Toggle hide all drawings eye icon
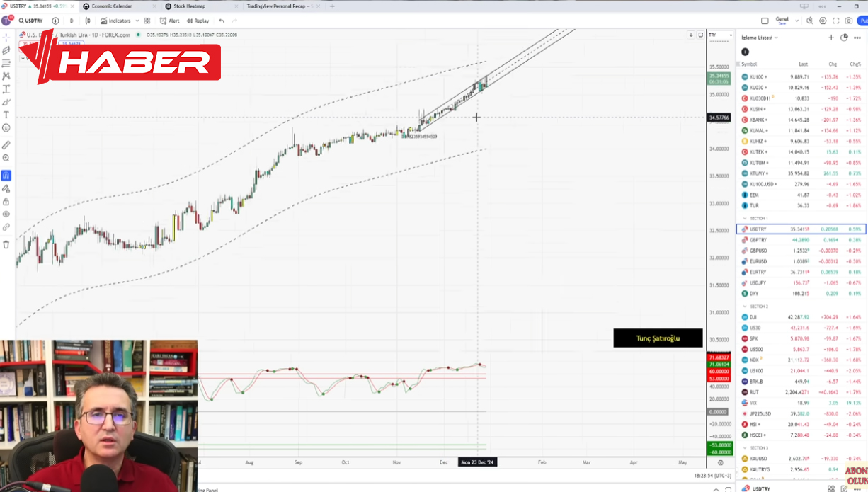This screenshot has height=492, width=868. (x=6, y=214)
